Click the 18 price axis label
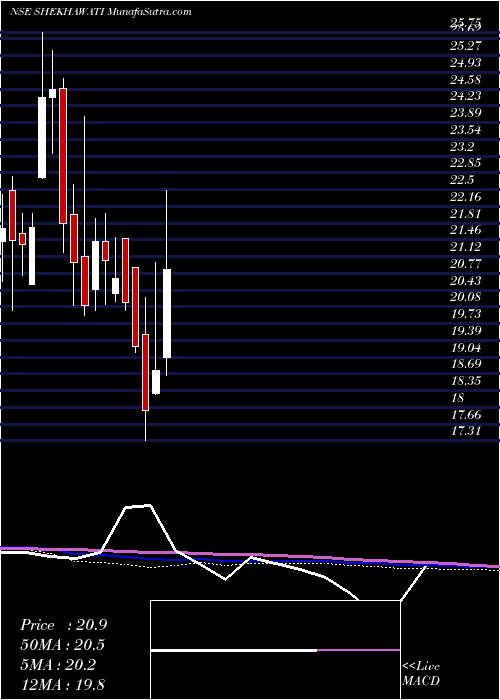The height and width of the screenshot is (700, 500). [x=458, y=398]
